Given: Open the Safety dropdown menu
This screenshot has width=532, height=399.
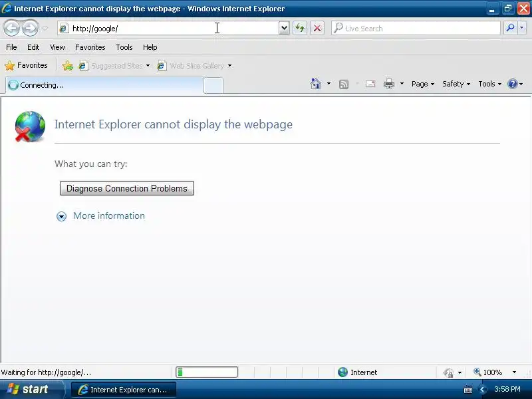Looking at the screenshot, I should click(456, 84).
